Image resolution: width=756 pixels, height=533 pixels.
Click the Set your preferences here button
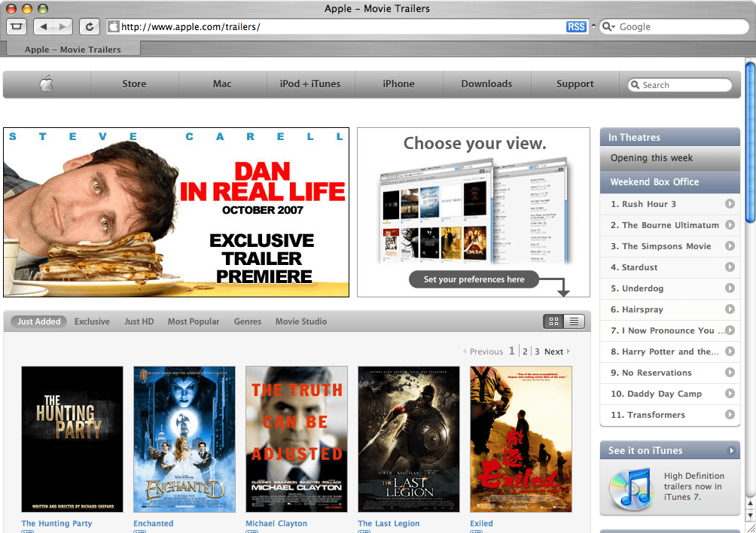[474, 279]
